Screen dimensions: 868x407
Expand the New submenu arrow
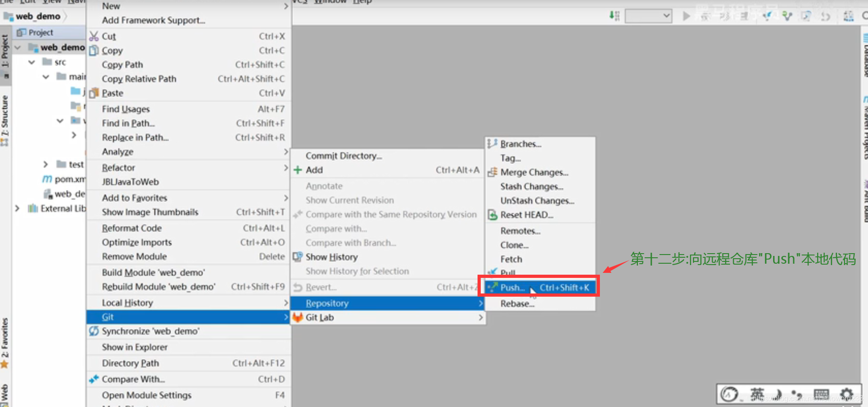click(286, 6)
